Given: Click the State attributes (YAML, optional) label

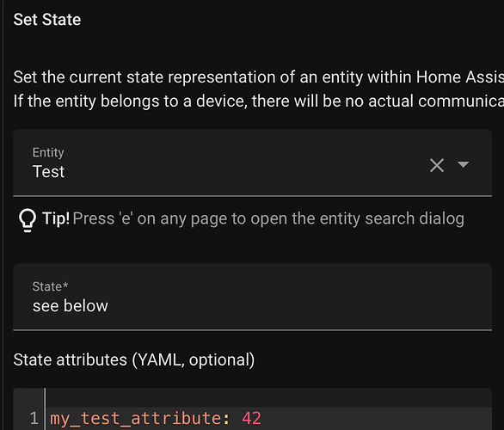Looking at the screenshot, I should (x=134, y=359).
